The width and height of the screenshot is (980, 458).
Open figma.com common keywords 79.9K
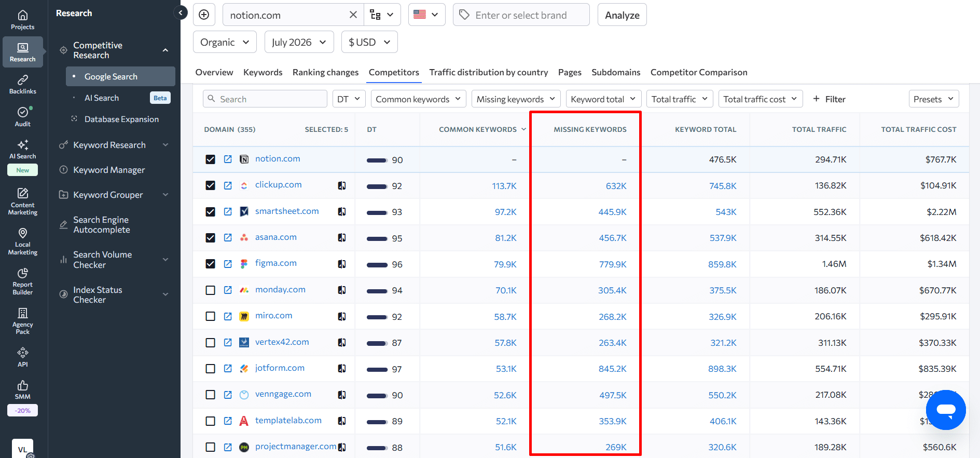(x=505, y=264)
